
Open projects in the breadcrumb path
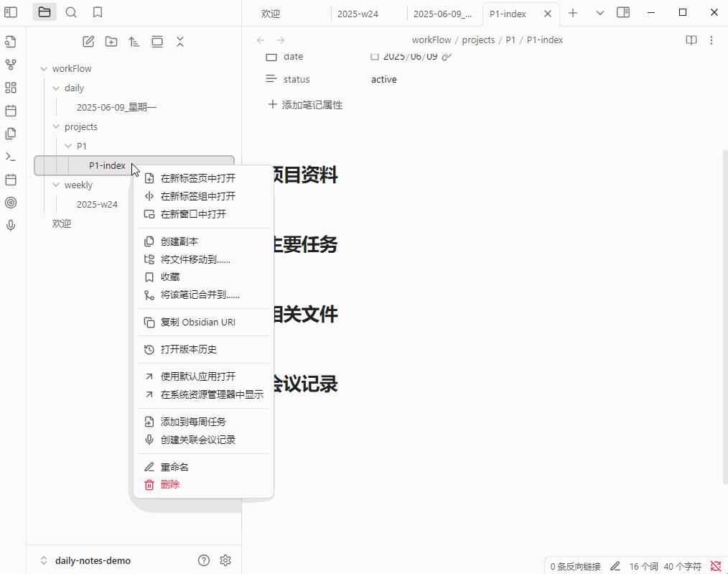478,40
